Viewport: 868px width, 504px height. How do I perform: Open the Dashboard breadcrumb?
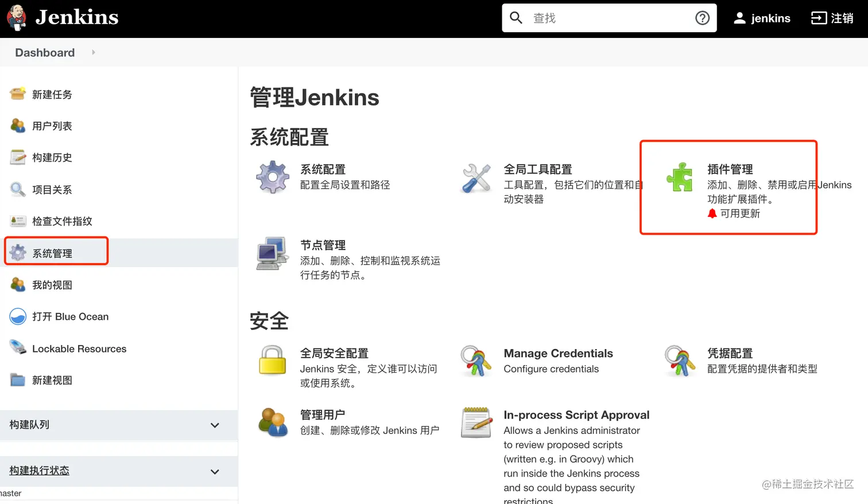pos(44,52)
